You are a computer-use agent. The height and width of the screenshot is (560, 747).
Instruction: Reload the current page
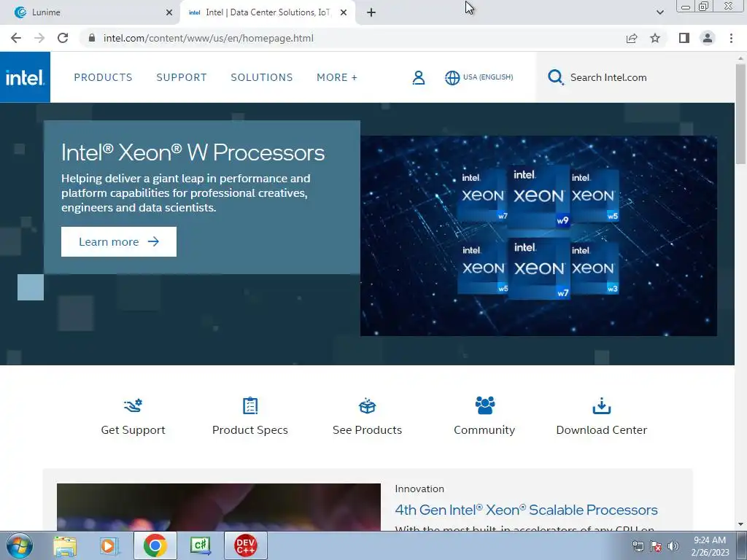coord(63,38)
